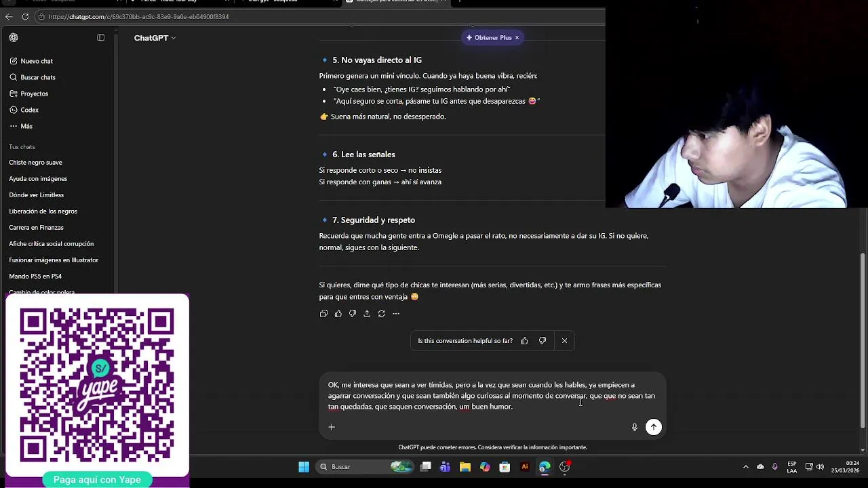Dismiss the Obtener Plus banner
This screenshot has height=488, width=868.
click(517, 38)
